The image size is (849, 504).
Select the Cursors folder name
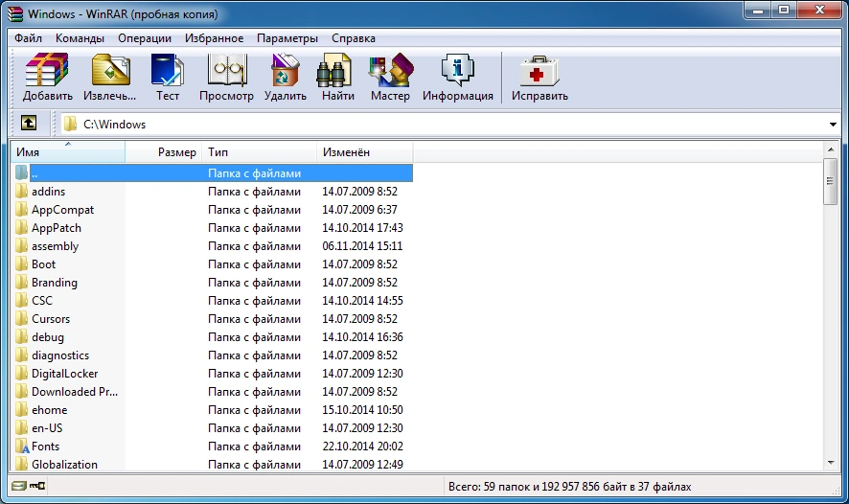[51, 319]
